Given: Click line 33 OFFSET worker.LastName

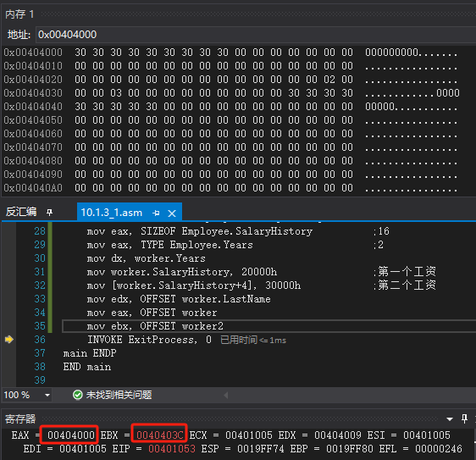Looking at the screenshot, I should [179, 299].
